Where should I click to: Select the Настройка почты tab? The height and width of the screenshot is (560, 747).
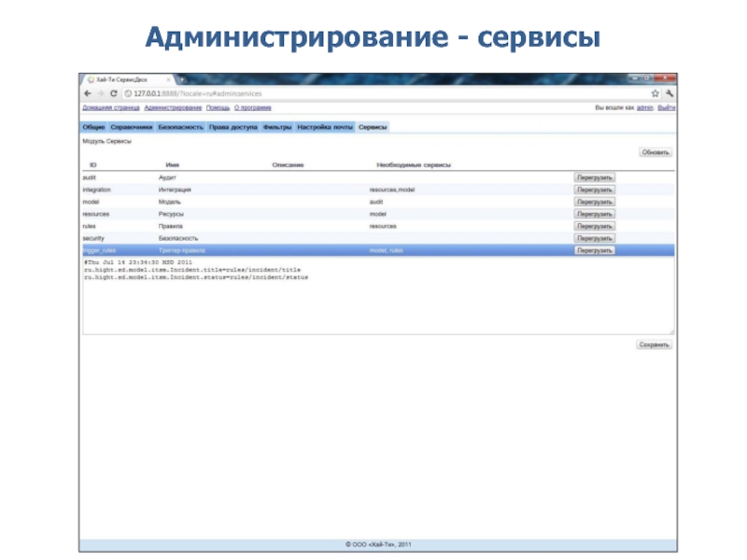pyautogui.click(x=325, y=126)
